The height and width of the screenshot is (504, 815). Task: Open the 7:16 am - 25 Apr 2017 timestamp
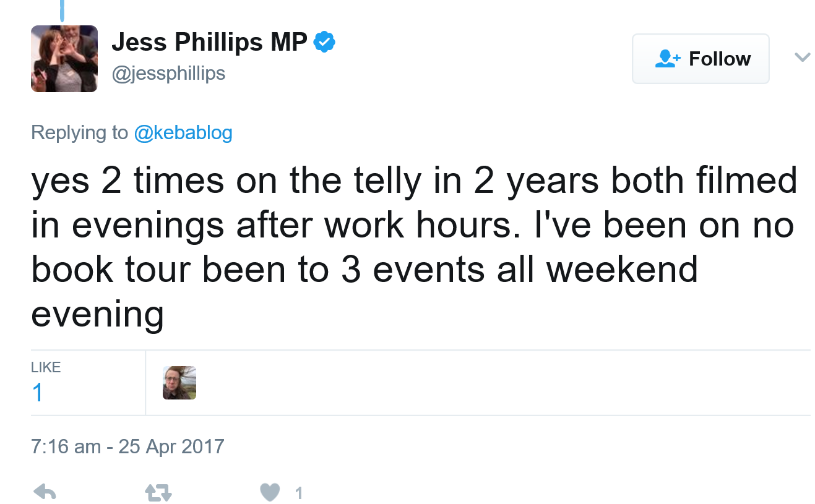pyautogui.click(x=127, y=446)
